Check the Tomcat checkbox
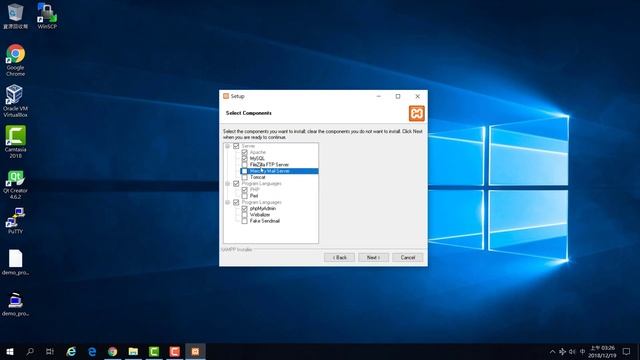This screenshot has height=360, width=640. [244, 177]
